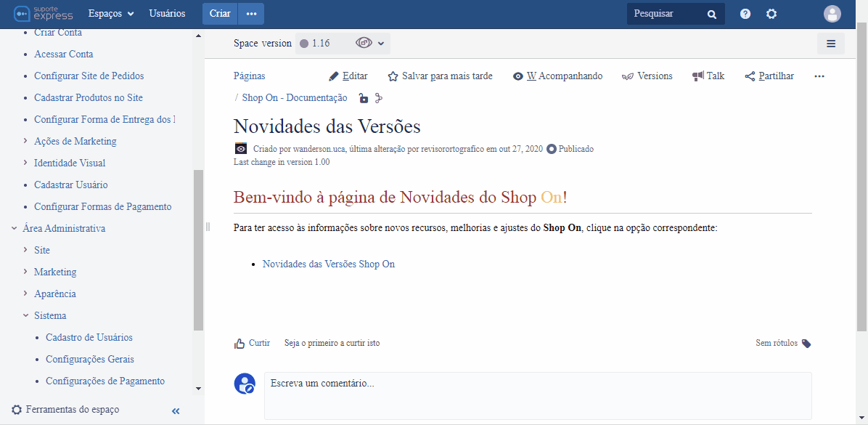The height and width of the screenshot is (425, 868).
Task: Click the Criar button
Action: point(220,14)
